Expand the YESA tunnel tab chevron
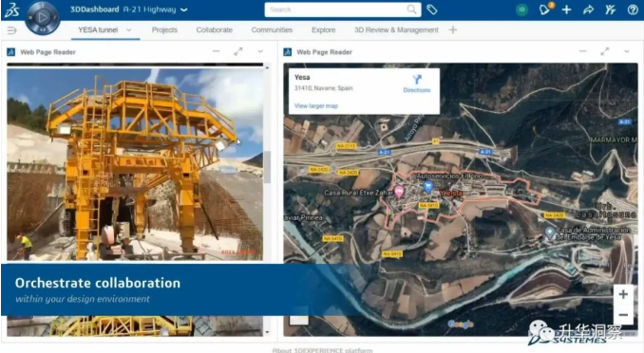644x353 pixels. pyautogui.click(x=129, y=30)
